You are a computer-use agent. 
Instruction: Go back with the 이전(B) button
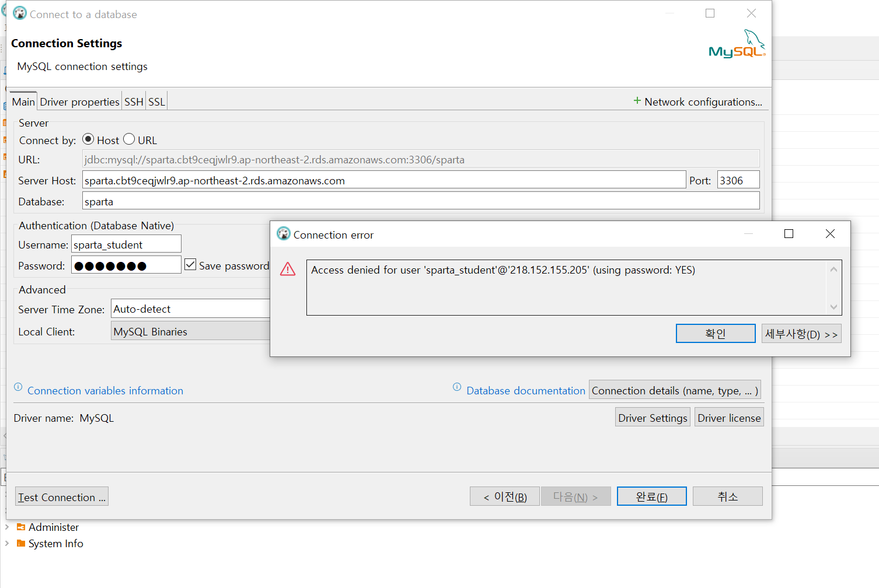[x=505, y=496]
